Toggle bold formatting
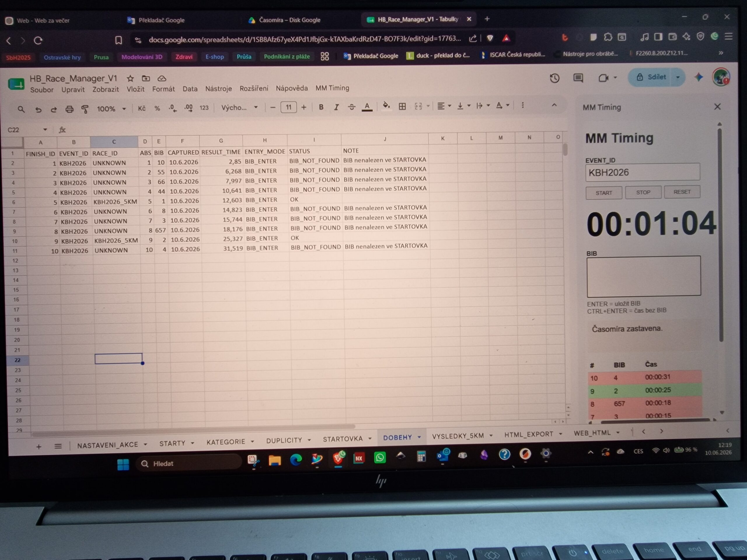 click(x=321, y=107)
